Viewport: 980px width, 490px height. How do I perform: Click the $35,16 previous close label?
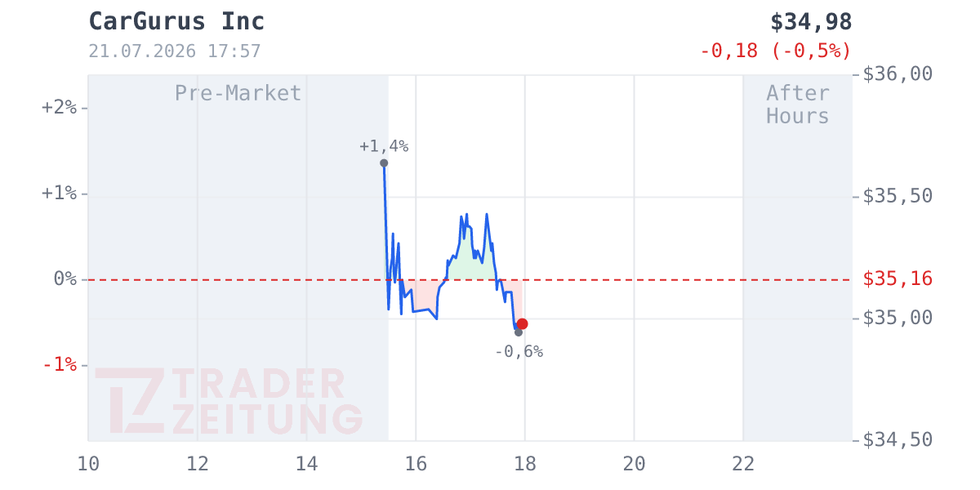(x=898, y=279)
